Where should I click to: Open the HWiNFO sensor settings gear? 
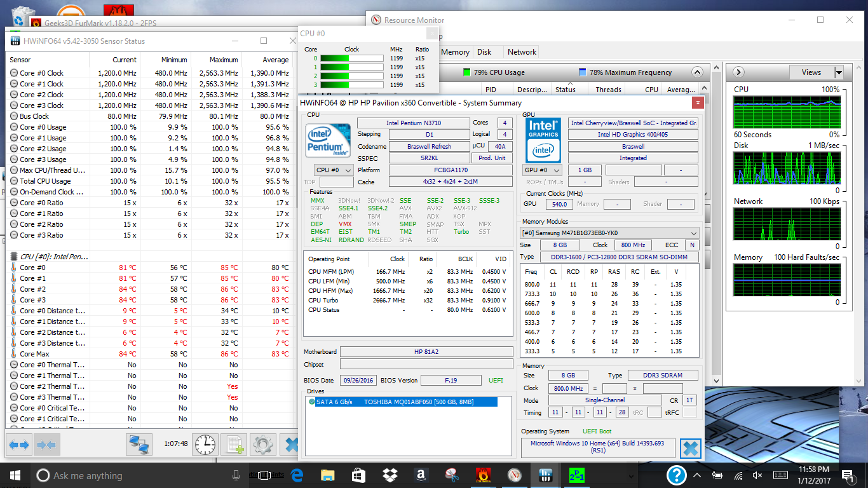point(262,445)
